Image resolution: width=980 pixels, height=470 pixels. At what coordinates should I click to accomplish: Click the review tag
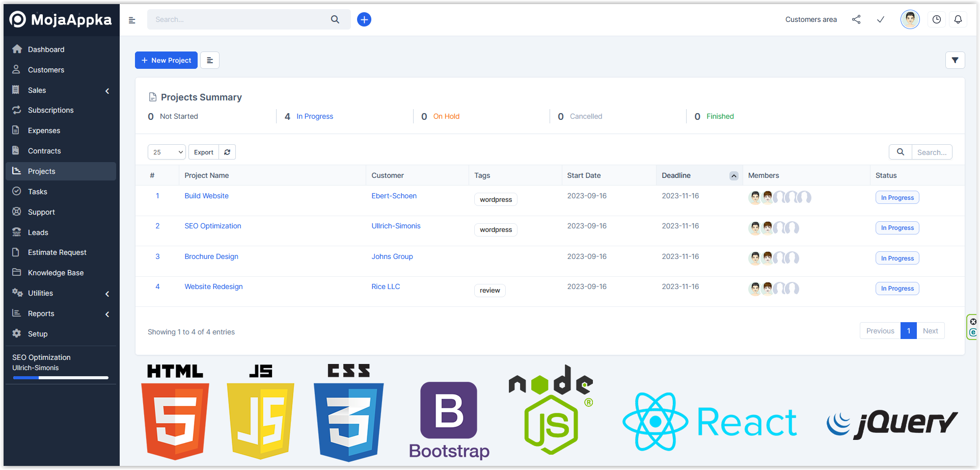(489, 291)
